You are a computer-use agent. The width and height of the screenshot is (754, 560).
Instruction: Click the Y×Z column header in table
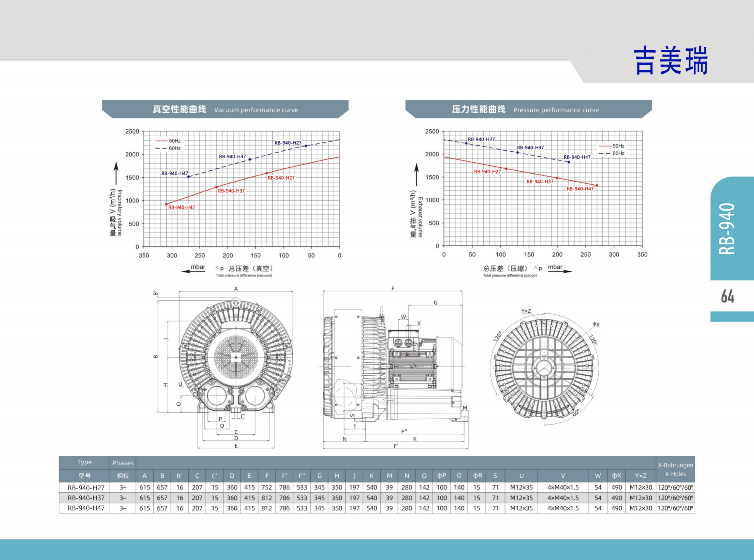click(x=640, y=476)
